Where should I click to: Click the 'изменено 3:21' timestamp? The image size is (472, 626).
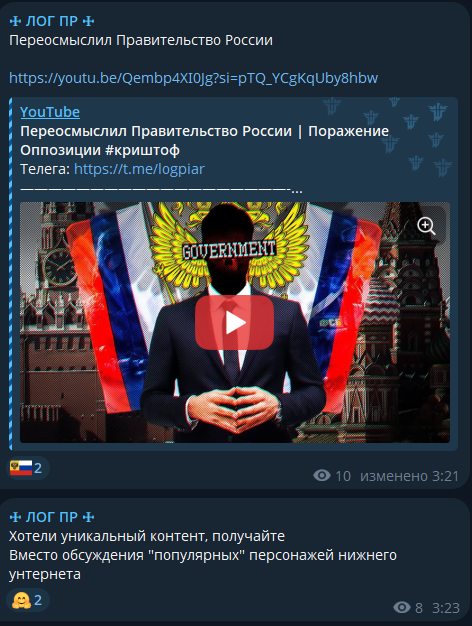pyautogui.click(x=409, y=476)
